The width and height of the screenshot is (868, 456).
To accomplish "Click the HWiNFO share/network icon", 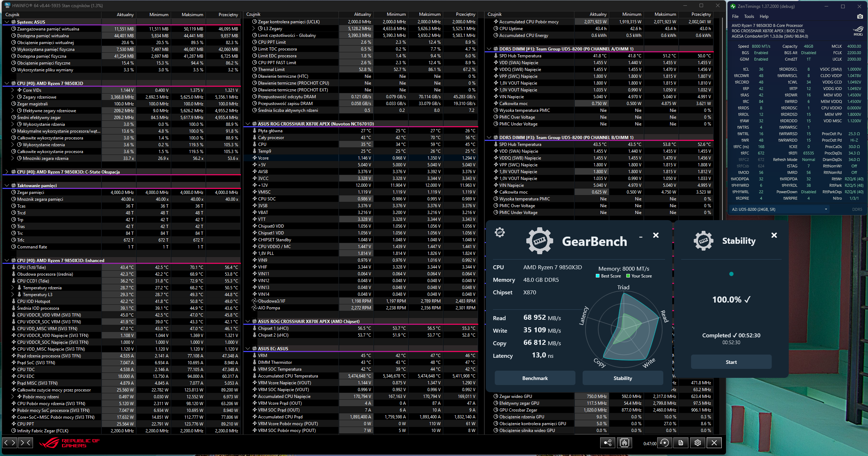I will (608, 443).
